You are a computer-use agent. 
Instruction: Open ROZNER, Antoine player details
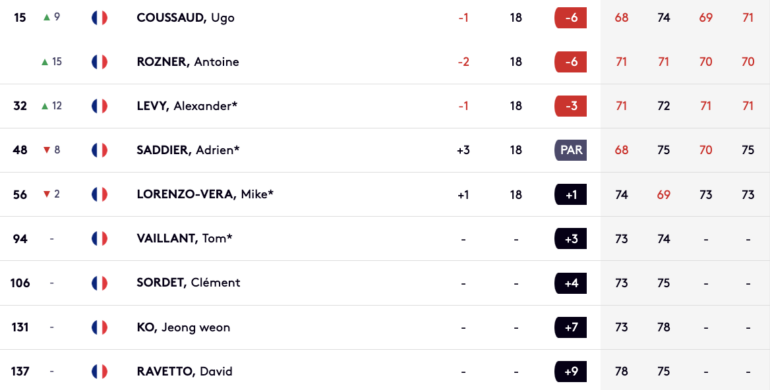(188, 62)
